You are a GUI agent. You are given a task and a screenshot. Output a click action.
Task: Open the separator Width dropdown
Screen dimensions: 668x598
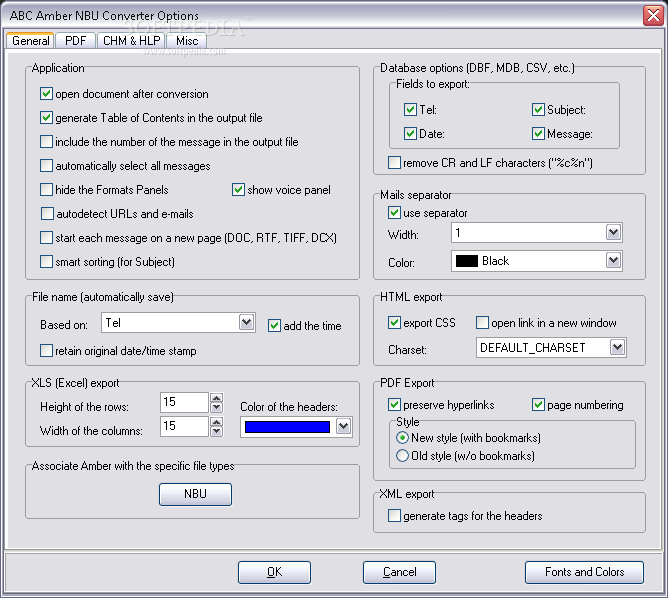pyautogui.click(x=613, y=233)
